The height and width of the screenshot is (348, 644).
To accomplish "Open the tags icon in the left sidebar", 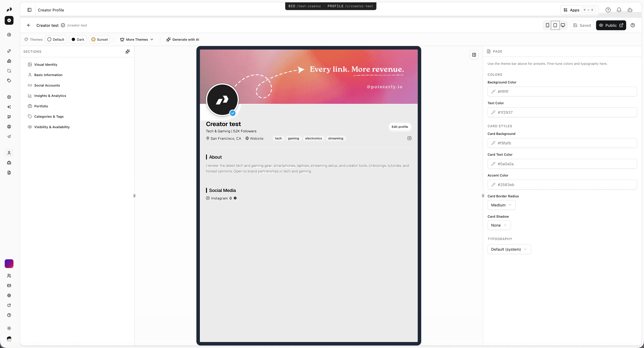I will click(x=9, y=80).
